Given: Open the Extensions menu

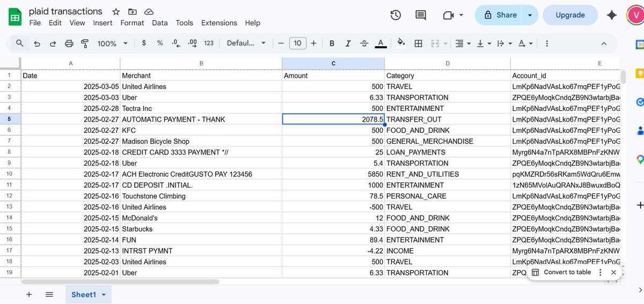Looking at the screenshot, I should pyautogui.click(x=219, y=23).
